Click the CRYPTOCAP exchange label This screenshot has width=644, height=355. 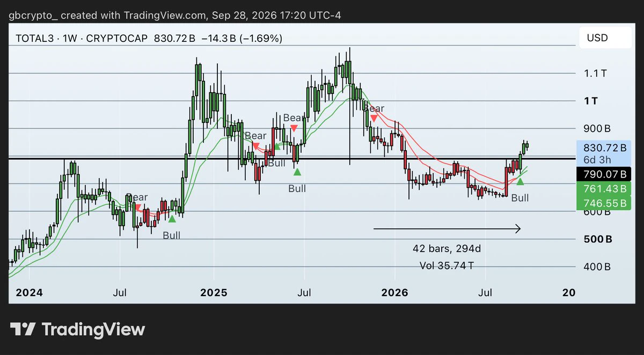(118, 39)
